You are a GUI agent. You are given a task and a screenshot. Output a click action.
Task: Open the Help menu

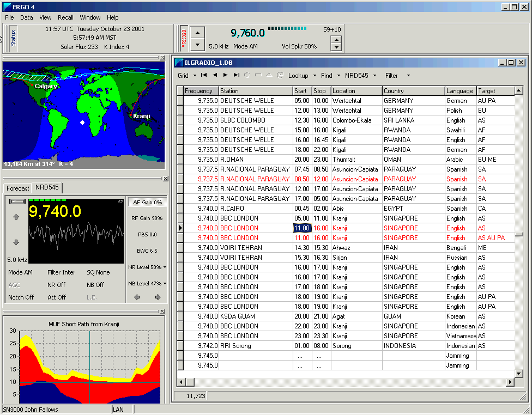click(113, 17)
